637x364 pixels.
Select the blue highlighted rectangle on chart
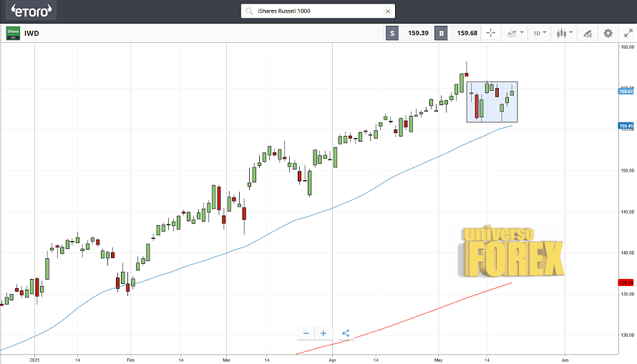click(x=492, y=102)
